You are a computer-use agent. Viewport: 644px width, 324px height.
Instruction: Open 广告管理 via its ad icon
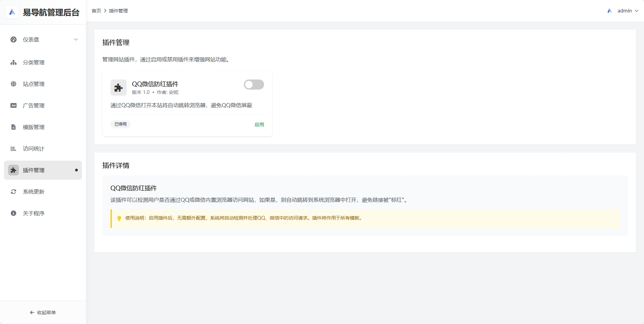point(13,105)
